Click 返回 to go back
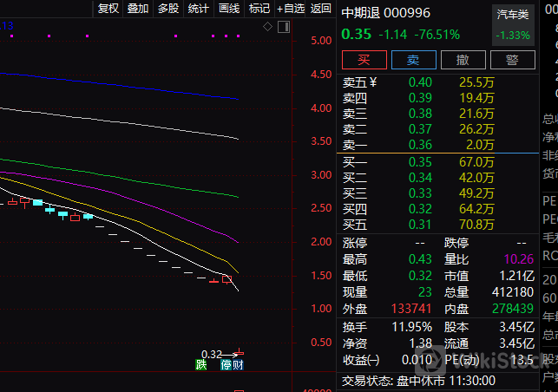This screenshot has height=392, width=558. [x=321, y=9]
